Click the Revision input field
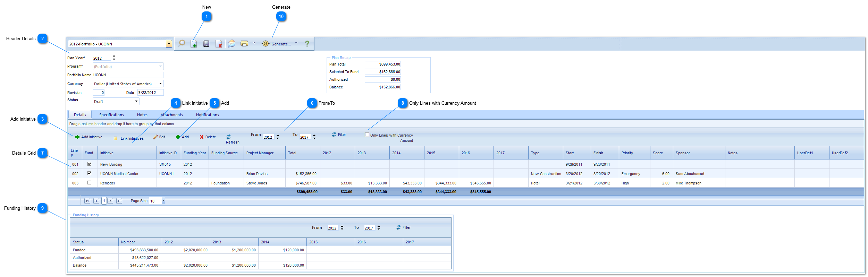The image size is (868, 277). 99,93
